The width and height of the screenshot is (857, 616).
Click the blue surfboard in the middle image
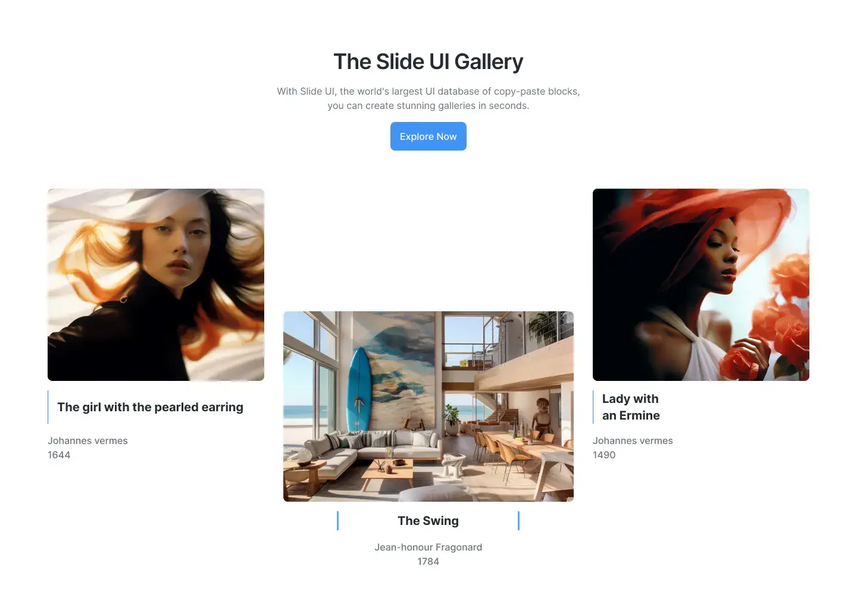359,389
